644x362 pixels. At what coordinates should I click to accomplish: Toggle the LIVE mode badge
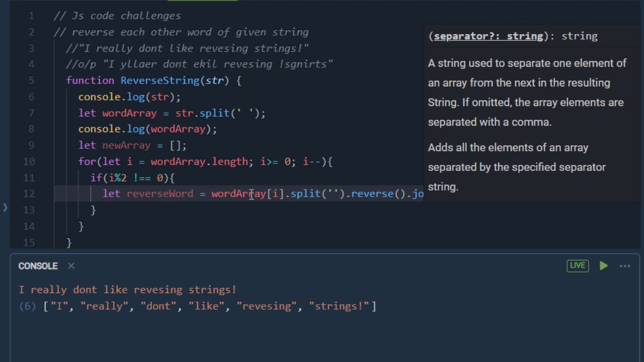tap(578, 265)
